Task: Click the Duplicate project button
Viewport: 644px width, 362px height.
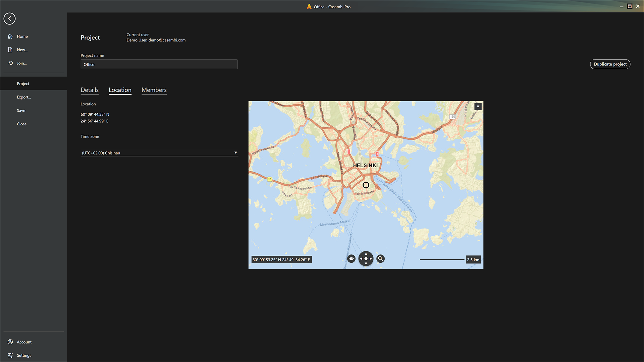Action: tap(610, 64)
